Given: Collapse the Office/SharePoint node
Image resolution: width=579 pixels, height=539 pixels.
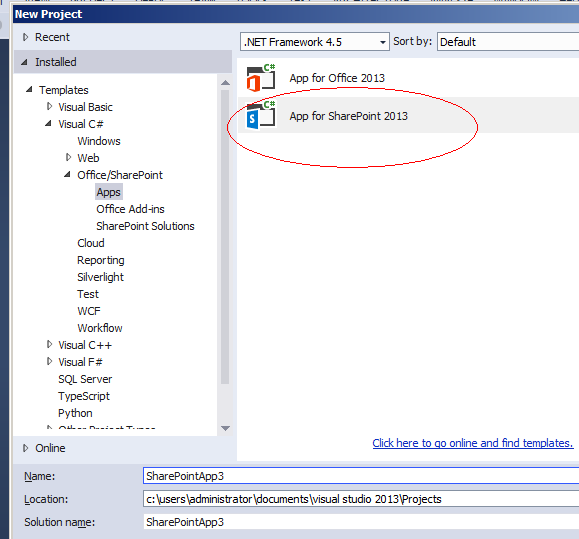Looking at the screenshot, I should [x=67, y=175].
